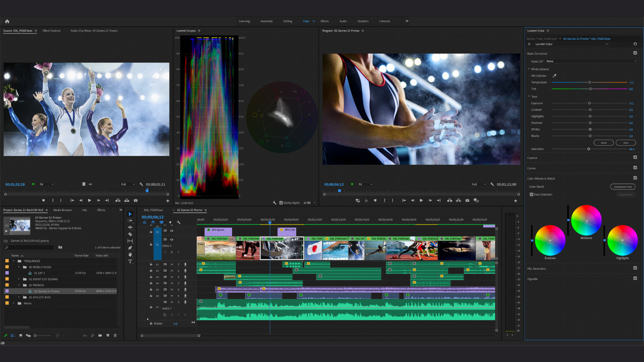
Task: Play the Program monitor
Action: click(x=421, y=200)
